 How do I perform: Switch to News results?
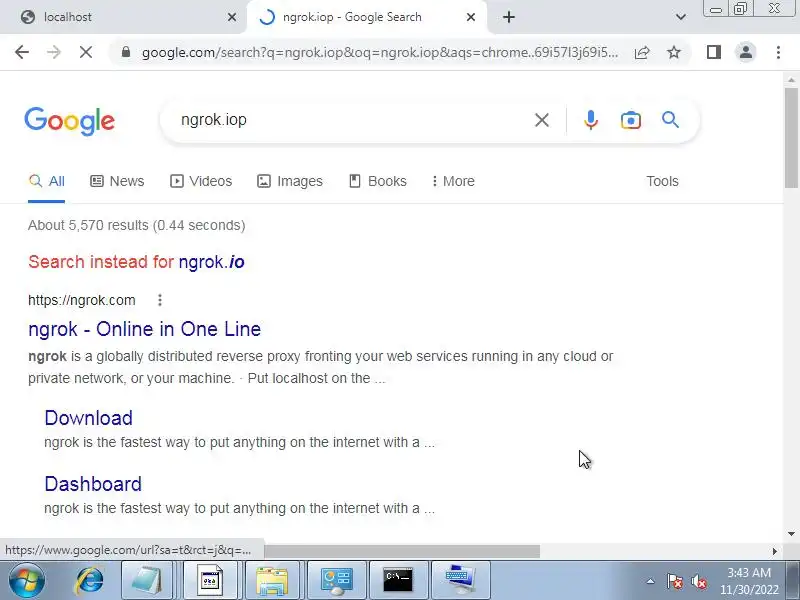click(x=117, y=182)
